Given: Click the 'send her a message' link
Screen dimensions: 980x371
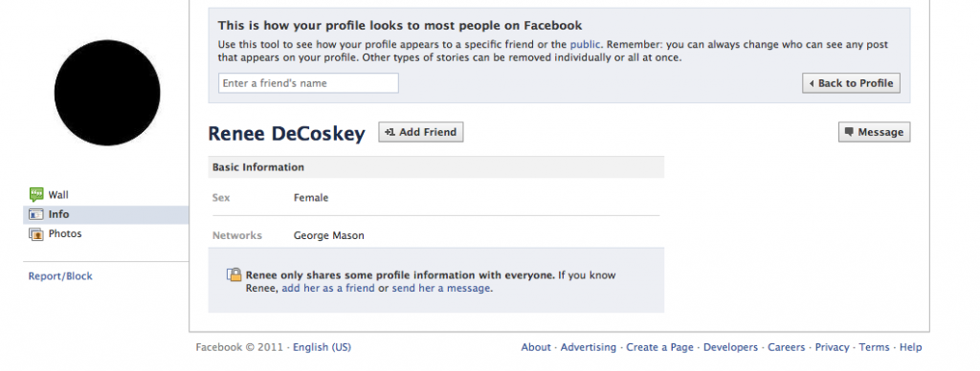Looking at the screenshot, I should coord(440,289).
